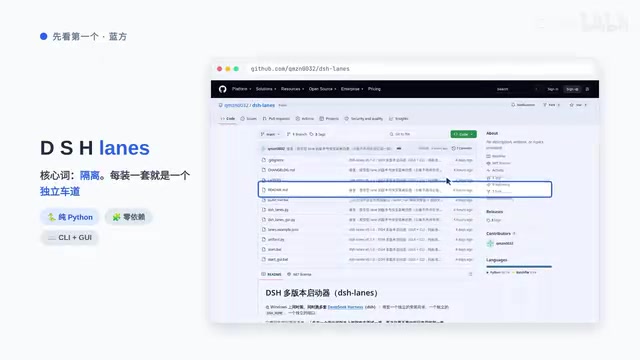
Task: Open the green Code dropdown button
Action: [x=463, y=134]
